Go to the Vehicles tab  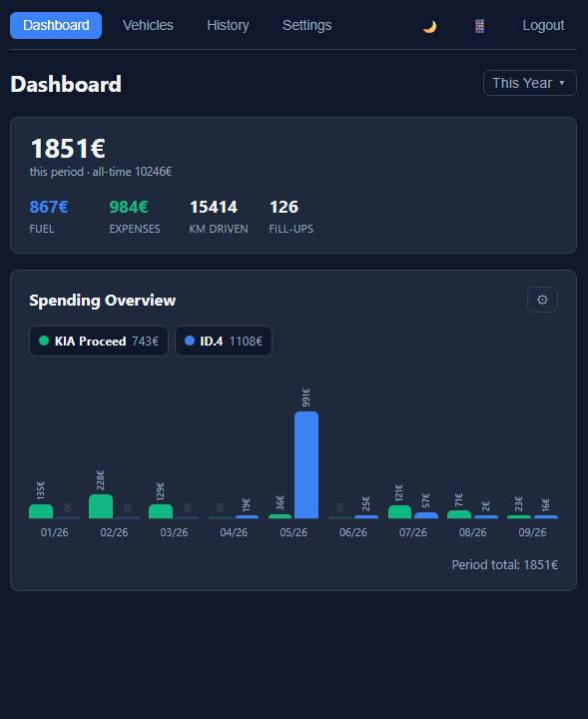coord(148,25)
